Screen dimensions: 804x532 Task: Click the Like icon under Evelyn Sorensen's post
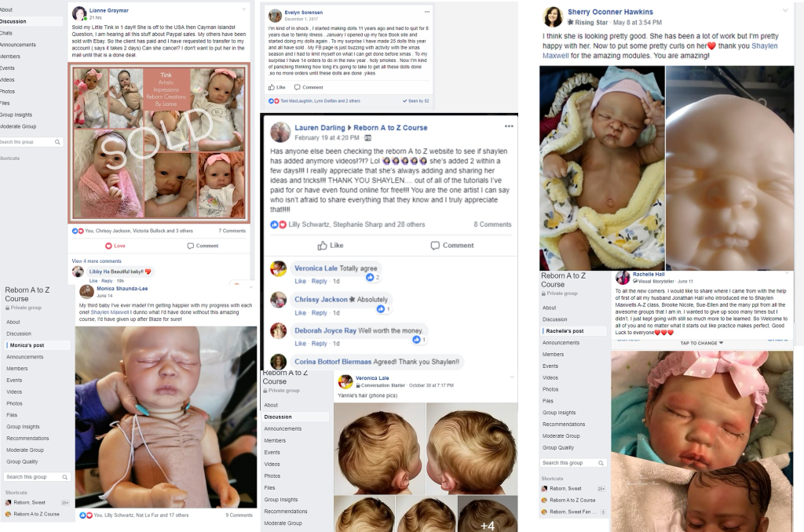point(272,87)
